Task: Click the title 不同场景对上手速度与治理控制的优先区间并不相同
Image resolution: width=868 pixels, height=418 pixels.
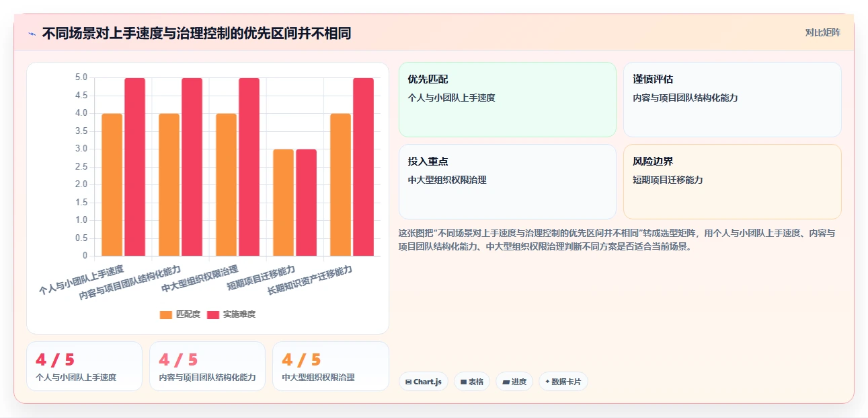Action: [x=196, y=33]
